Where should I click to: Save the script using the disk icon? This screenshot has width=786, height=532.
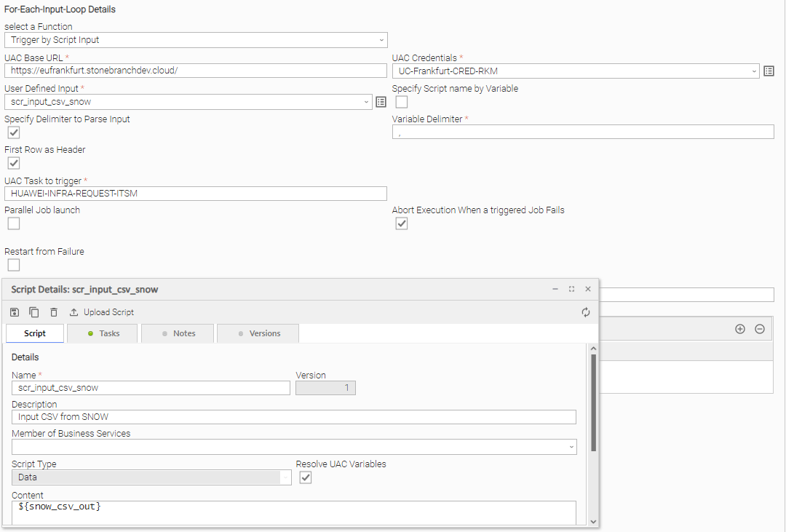tap(15, 312)
